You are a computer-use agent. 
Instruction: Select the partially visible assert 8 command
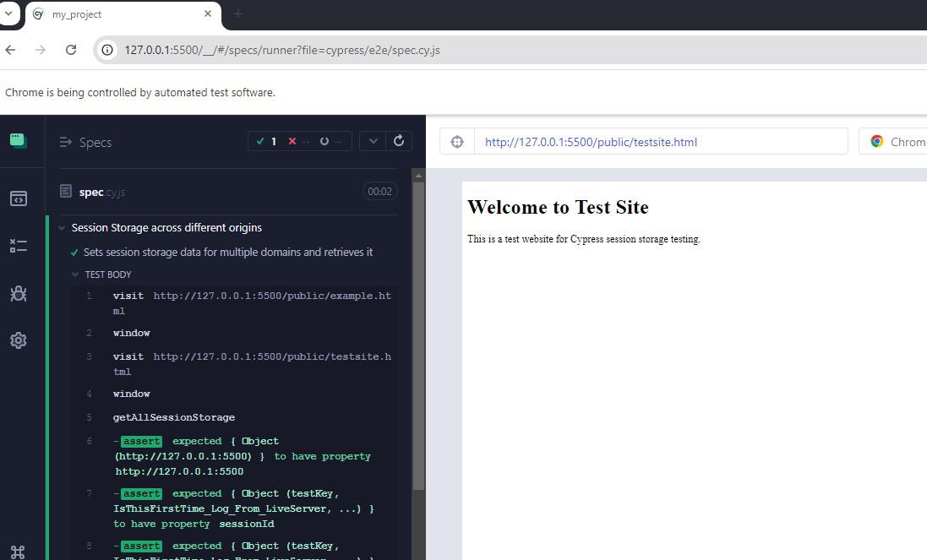pos(233,549)
